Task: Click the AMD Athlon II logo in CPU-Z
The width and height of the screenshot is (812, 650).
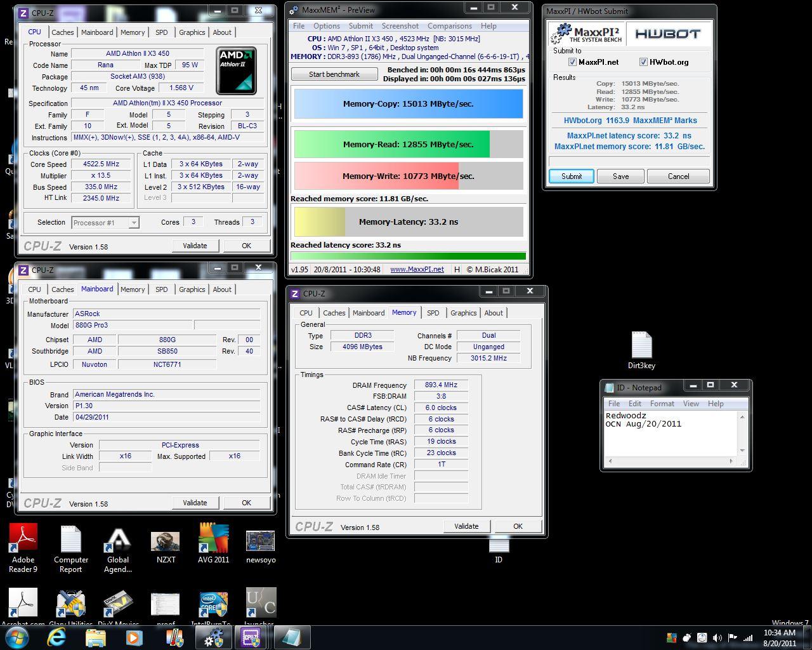Action: (237, 70)
